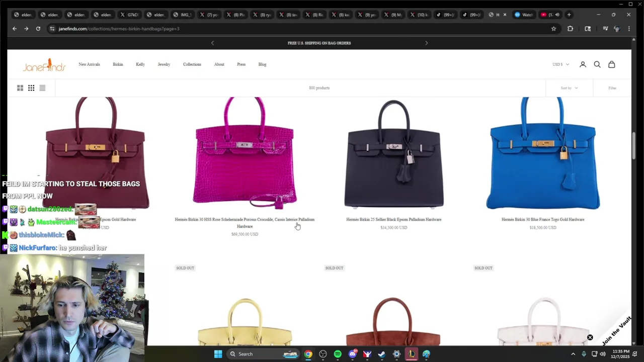Switch to large two-column grid view
Viewport: 644px width, 362px height.
pyautogui.click(x=20, y=88)
